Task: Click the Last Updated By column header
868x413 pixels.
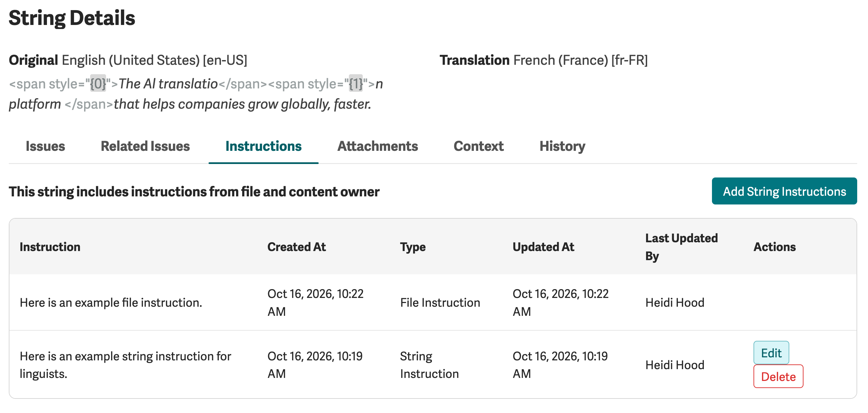Action: [681, 247]
